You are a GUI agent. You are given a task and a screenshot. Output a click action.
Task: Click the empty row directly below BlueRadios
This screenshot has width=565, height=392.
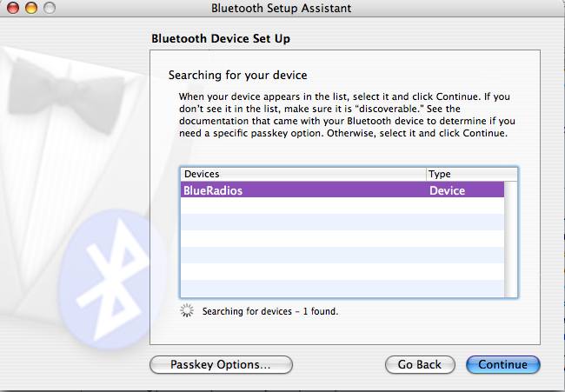coord(342,205)
